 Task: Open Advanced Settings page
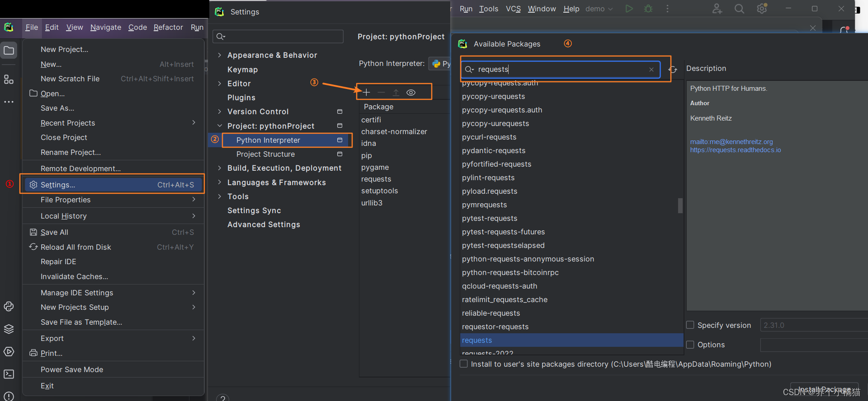coord(264,224)
